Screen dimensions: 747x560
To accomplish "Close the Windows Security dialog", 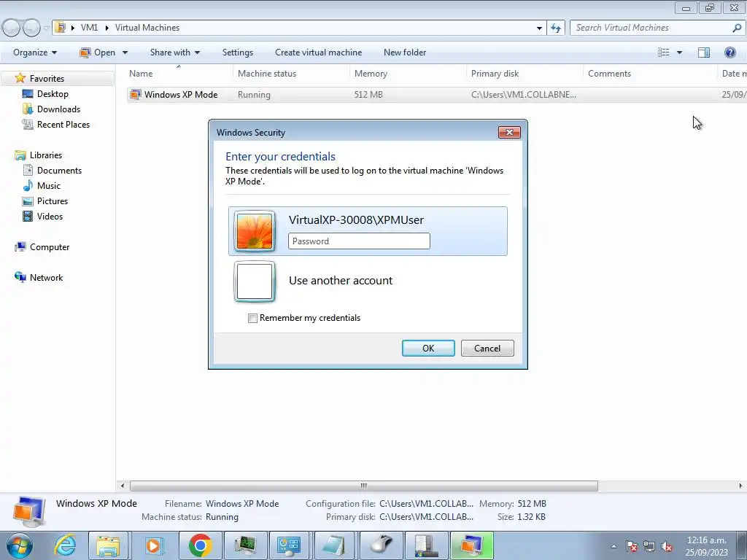I will (x=509, y=133).
